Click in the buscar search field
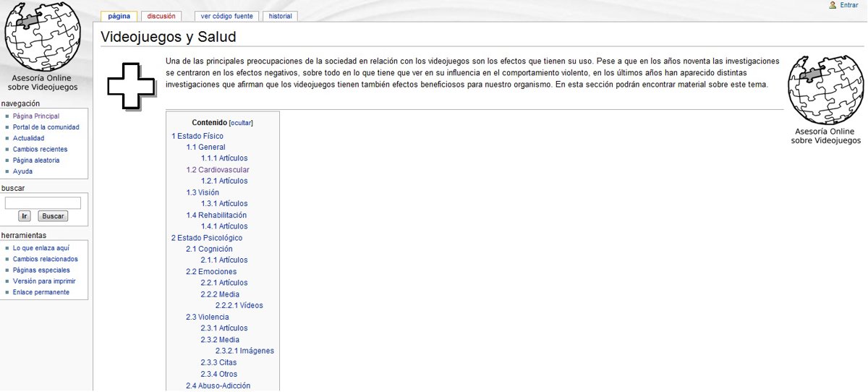Image resolution: width=868 pixels, height=392 pixels. (43, 203)
